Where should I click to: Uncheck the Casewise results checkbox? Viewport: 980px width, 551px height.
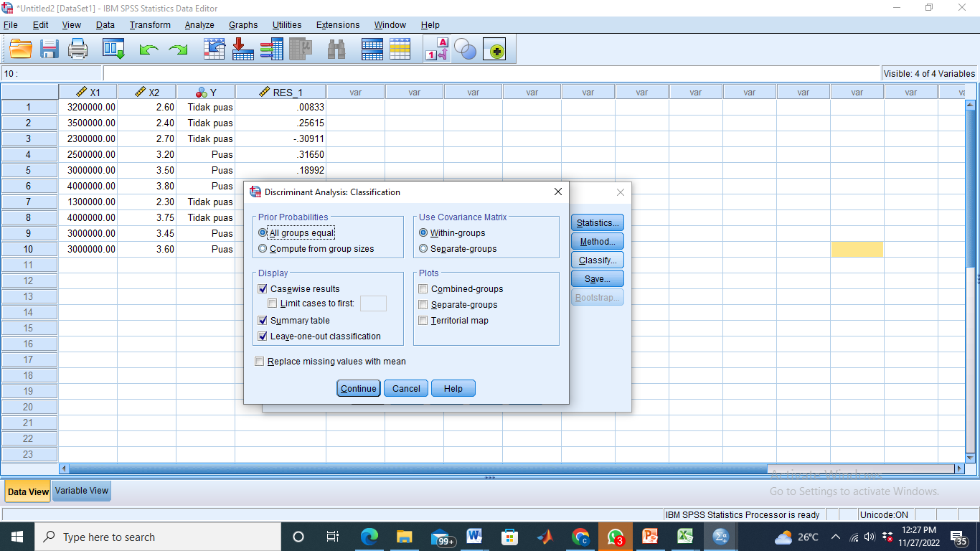(x=263, y=289)
